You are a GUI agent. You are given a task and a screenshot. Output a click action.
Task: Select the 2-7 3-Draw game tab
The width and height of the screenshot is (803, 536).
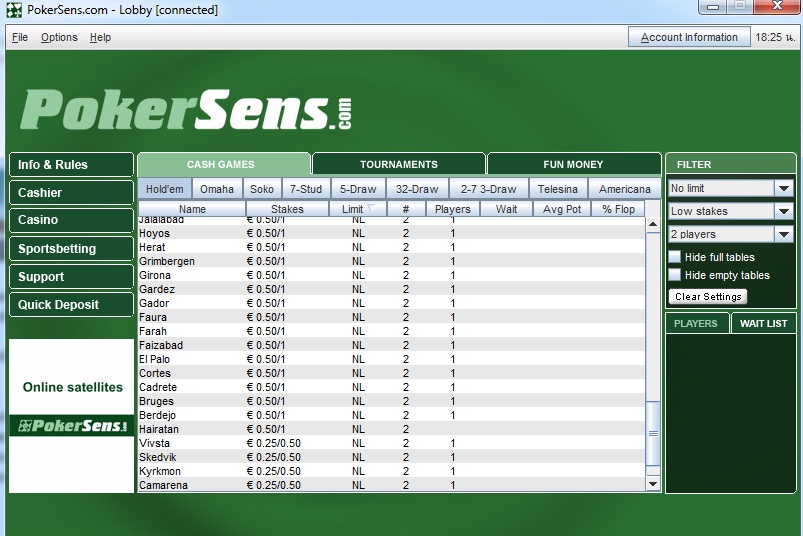coord(488,189)
